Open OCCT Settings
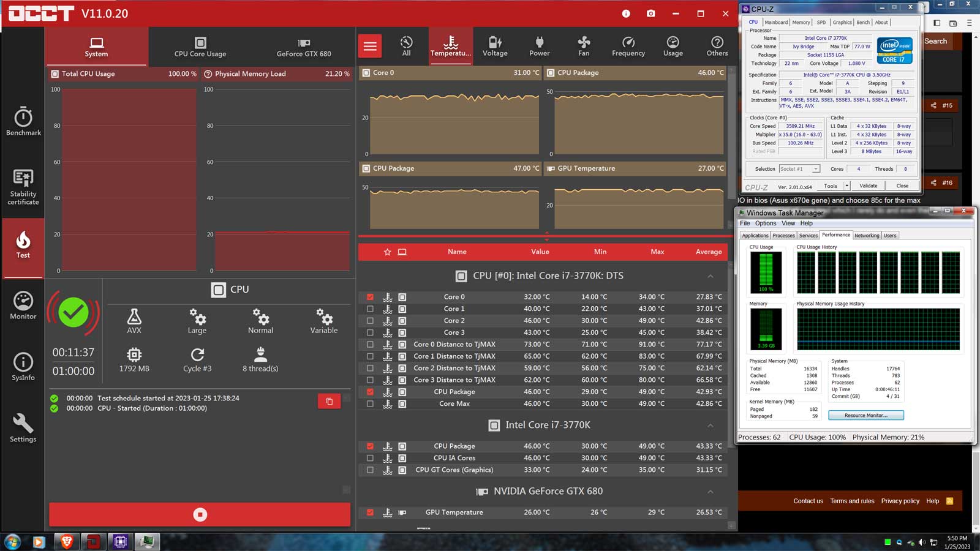The height and width of the screenshot is (551, 980). tap(23, 428)
